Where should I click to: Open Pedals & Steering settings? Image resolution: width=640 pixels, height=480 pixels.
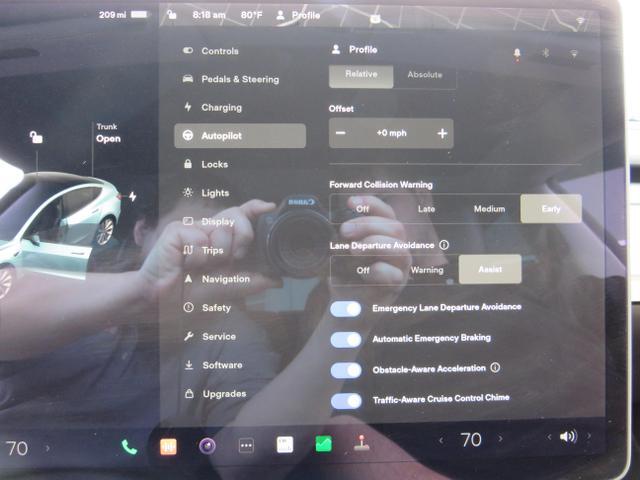231,79
